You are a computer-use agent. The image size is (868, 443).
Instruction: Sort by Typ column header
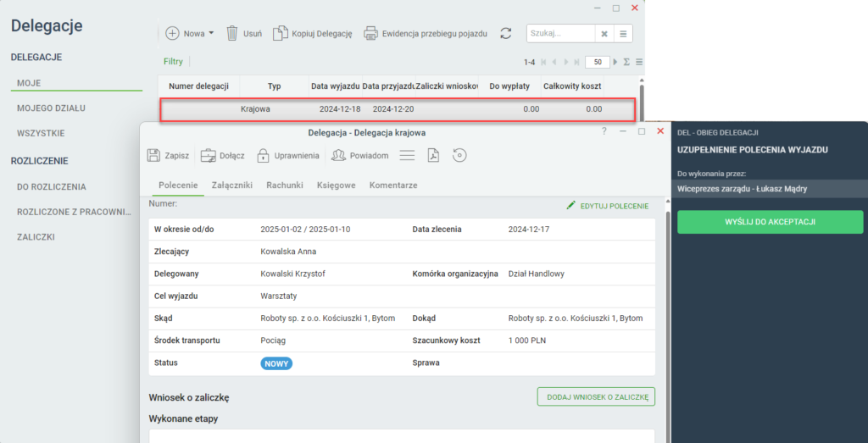click(x=274, y=86)
